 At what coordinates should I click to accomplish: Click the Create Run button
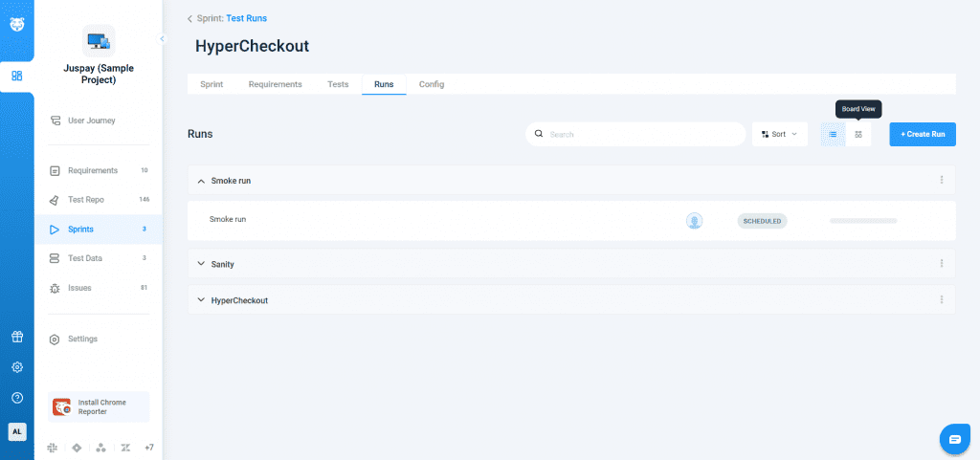click(x=922, y=135)
